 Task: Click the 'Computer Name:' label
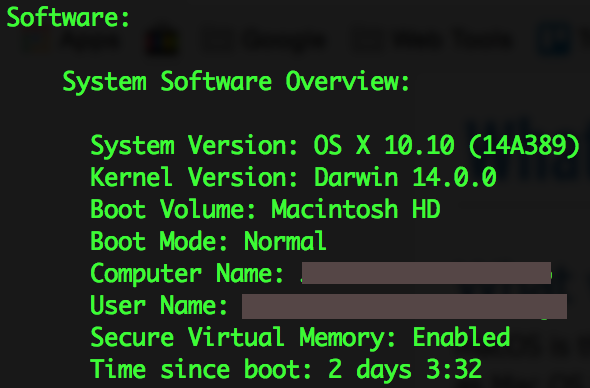click(187, 274)
